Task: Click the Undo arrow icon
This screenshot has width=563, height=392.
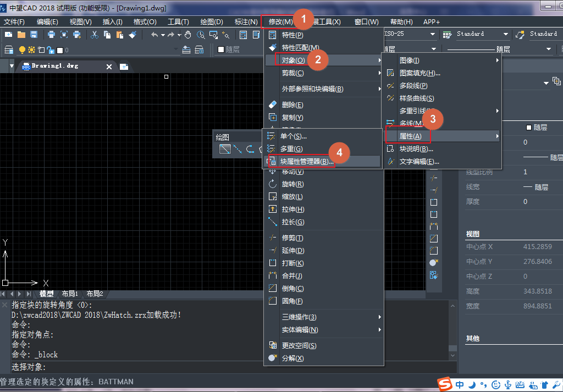Action: [x=155, y=35]
